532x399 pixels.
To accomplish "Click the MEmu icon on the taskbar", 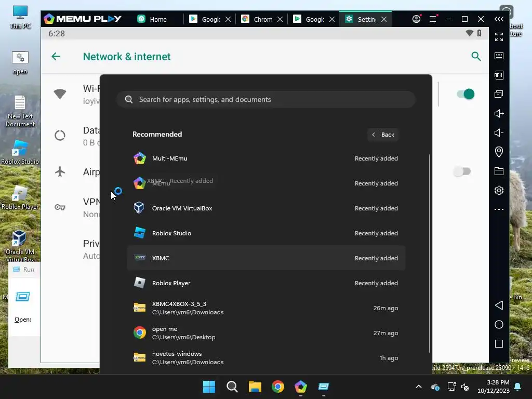I will pos(301,387).
